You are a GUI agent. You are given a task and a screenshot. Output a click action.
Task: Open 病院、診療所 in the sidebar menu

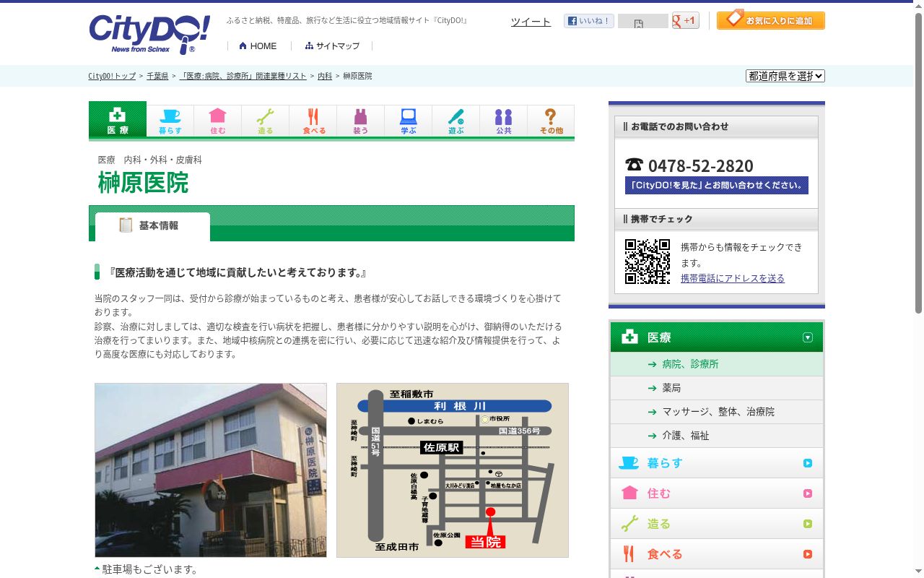click(717, 364)
